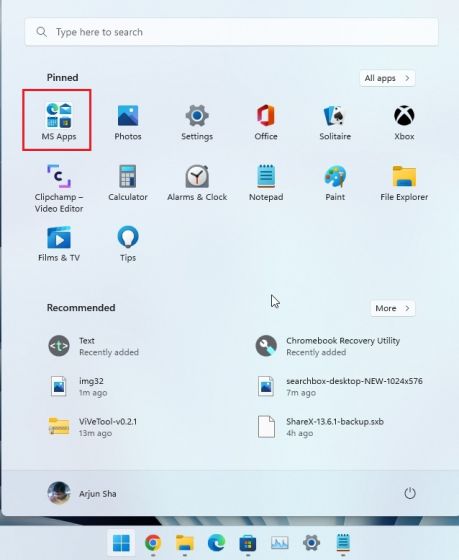
Task: Show More recommended items
Action: [393, 308]
